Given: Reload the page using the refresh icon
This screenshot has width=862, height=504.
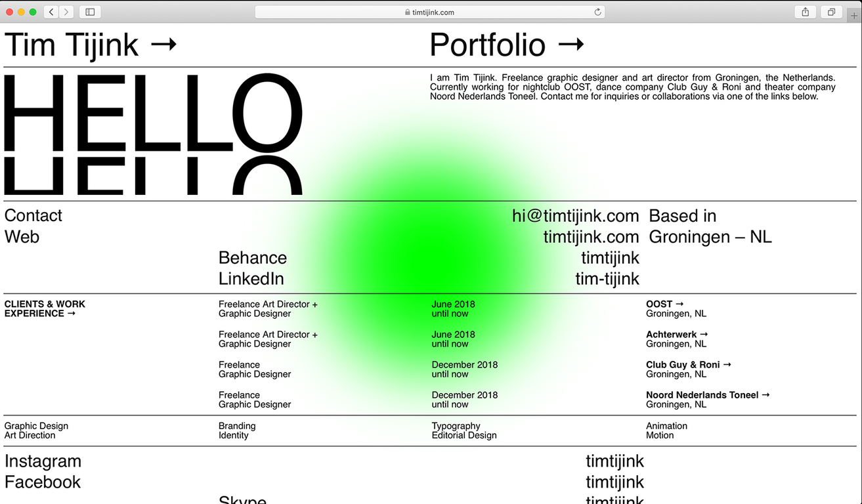Looking at the screenshot, I should click(x=597, y=12).
